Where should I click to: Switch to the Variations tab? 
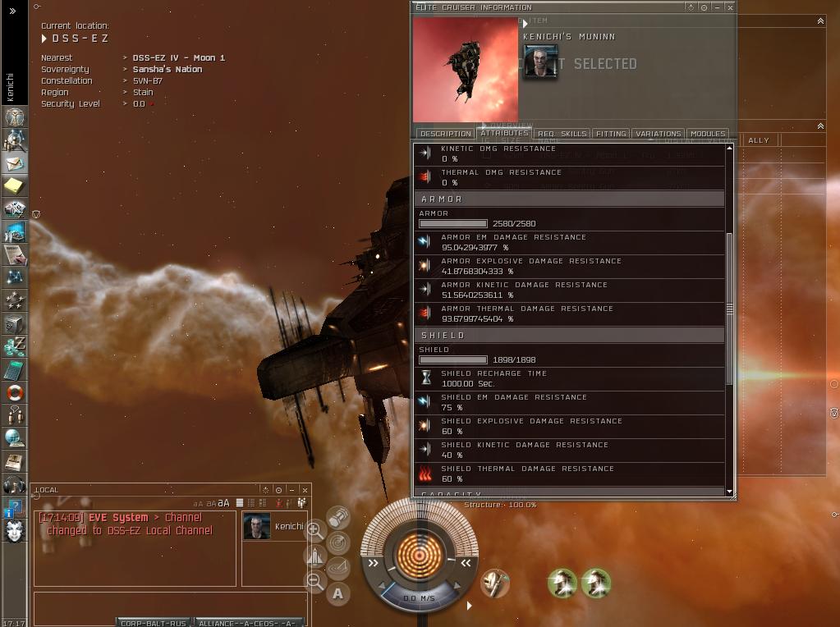tap(659, 134)
